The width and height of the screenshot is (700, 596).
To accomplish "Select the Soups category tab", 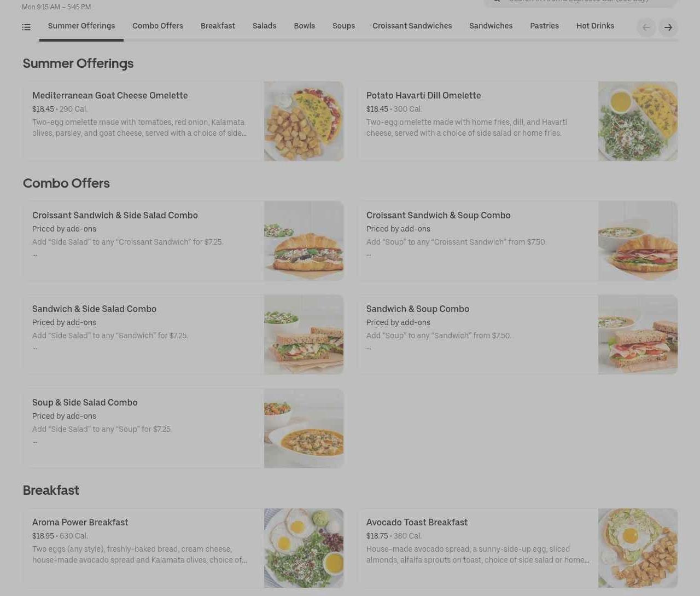I will pos(343,26).
